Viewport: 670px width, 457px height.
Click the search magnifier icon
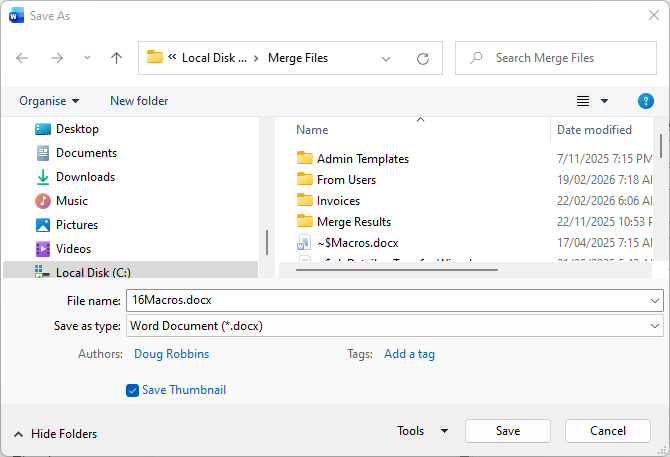pyautogui.click(x=476, y=58)
